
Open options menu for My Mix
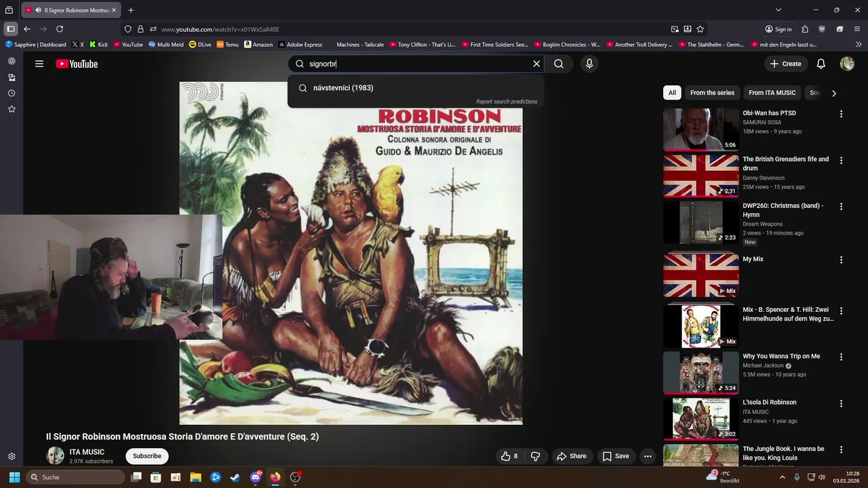pos(841,260)
